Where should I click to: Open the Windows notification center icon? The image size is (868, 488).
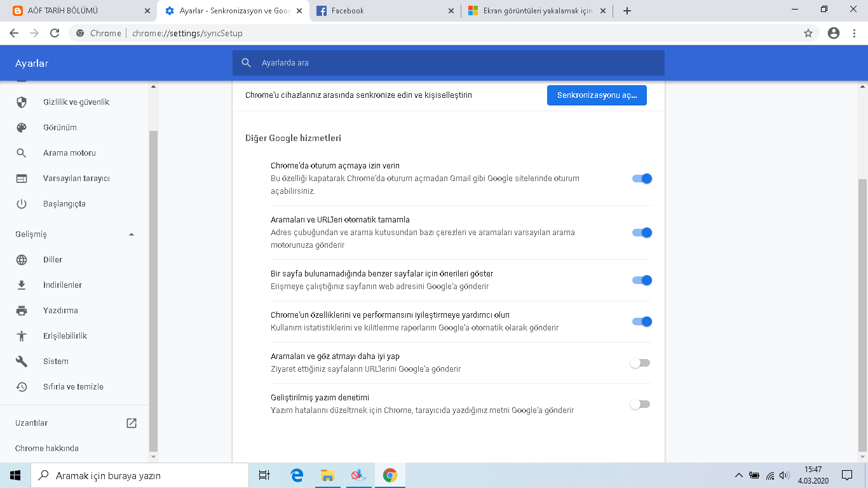click(846, 475)
